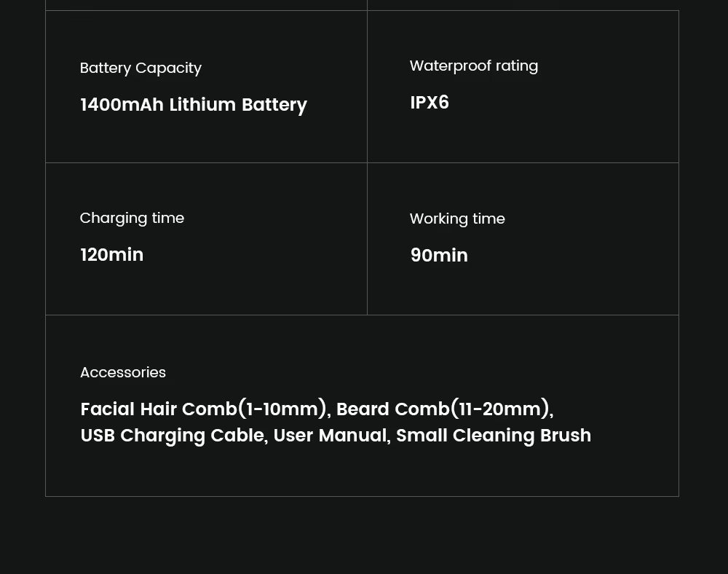
Task: Select the 90min working value
Action: pos(439,256)
